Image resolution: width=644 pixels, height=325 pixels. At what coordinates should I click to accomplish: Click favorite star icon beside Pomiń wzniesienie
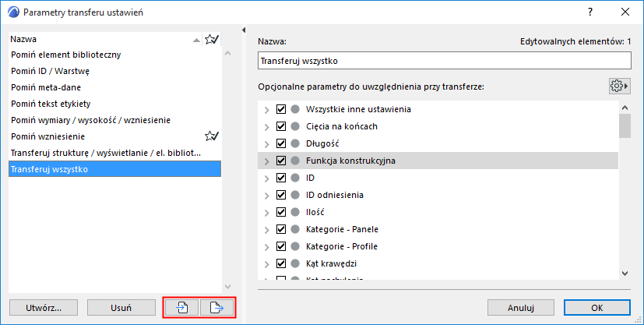coord(210,136)
